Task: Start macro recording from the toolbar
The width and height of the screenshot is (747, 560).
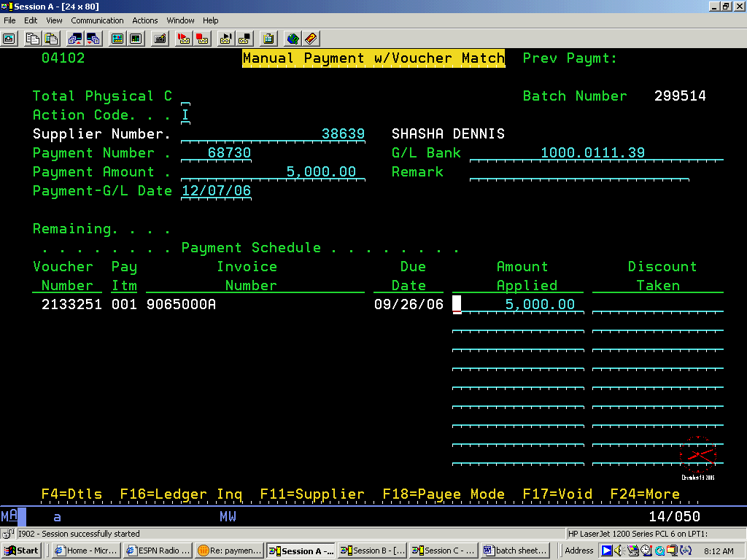Action: [185, 39]
